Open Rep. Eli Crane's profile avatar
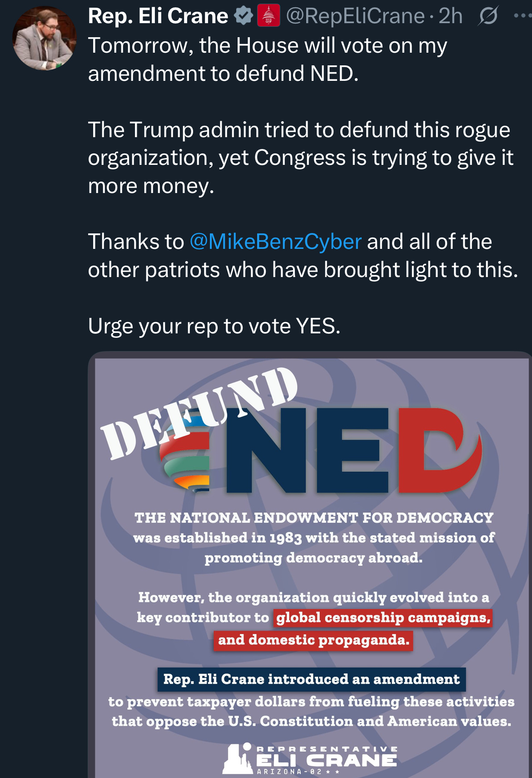 tap(44, 38)
